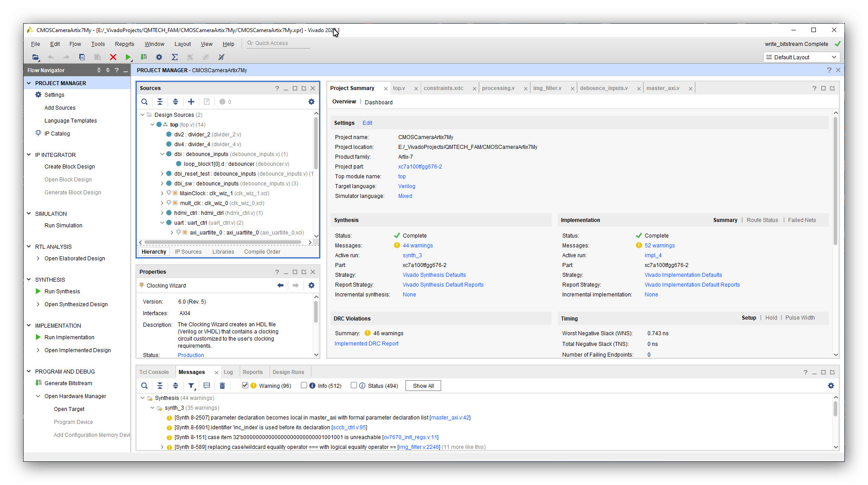
Task: Open Implemented DRC Report link
Action: [x=366, y=343]
